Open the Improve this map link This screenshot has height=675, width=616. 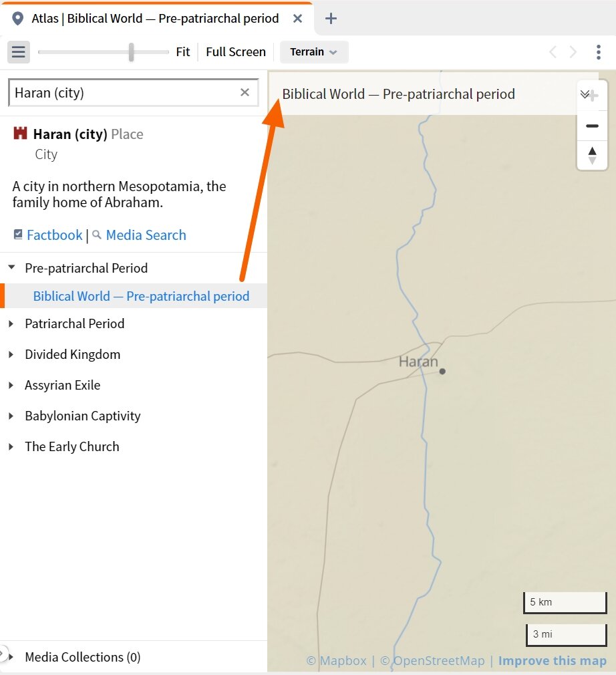(x=553, y=660)
